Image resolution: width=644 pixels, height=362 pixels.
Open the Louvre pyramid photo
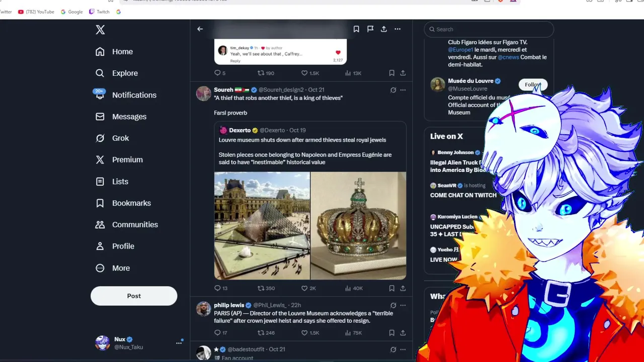[262, 225]
